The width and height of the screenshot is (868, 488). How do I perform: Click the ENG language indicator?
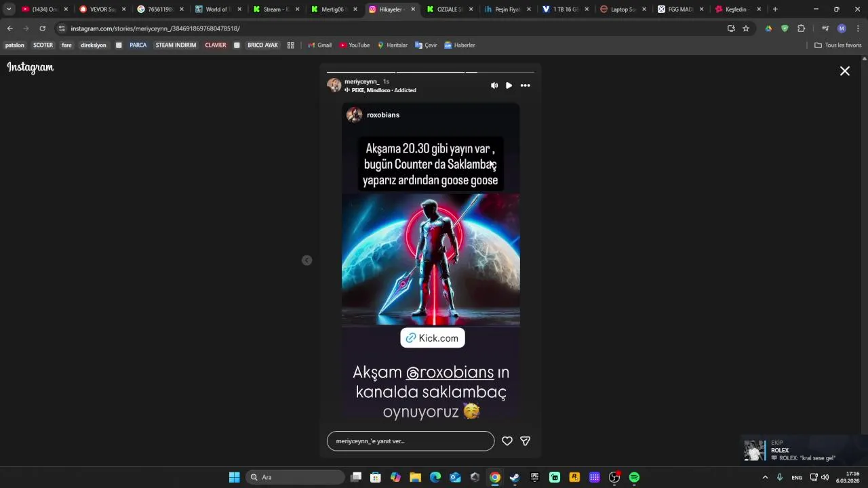coord(797,477)
